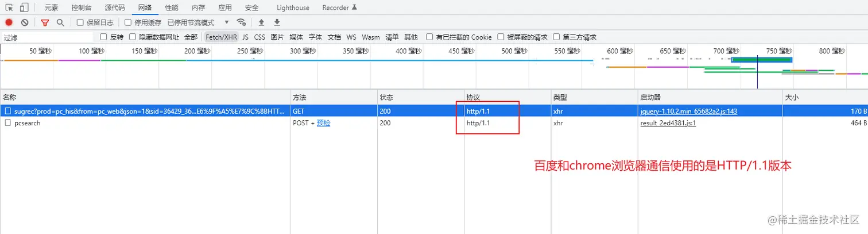Click the highlighted selection range in the overview timeline

pos(761,60)
